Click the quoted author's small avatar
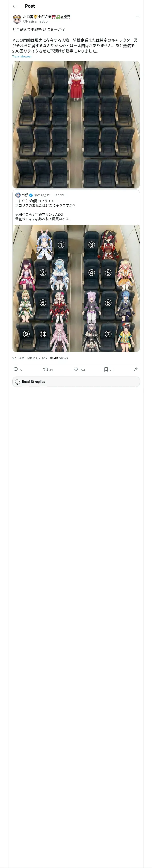This screenshot has width=152, height=868. 18,195
